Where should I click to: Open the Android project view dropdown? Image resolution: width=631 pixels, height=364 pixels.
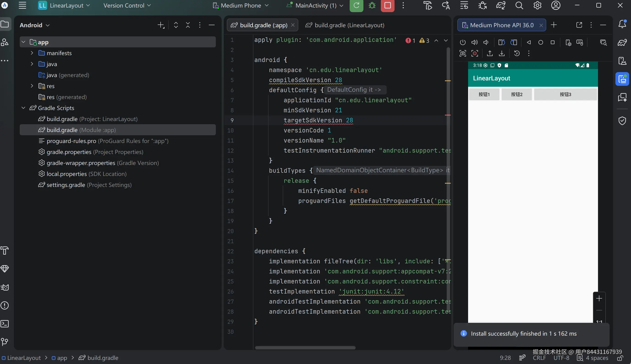click(x=35, y=25)
